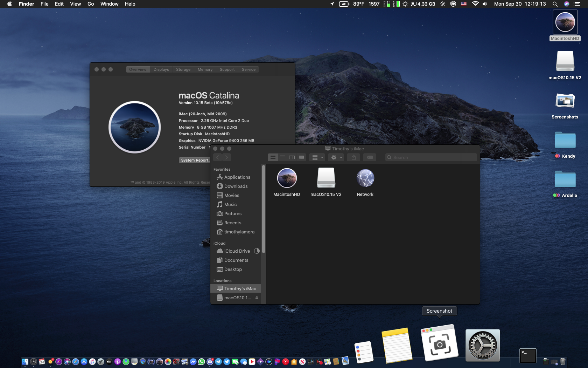Select macOS10.15 V2 drive on desktop

565,65
